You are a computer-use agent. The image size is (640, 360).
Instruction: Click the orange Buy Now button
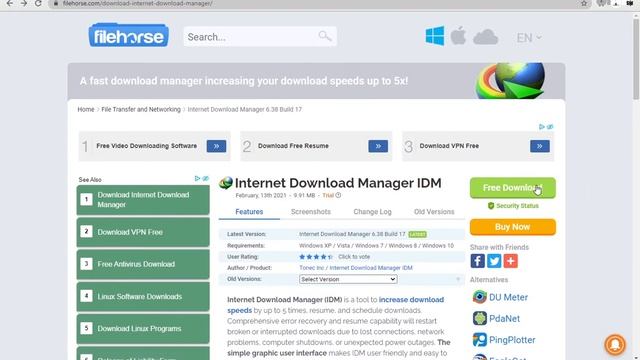pos(513,227)
